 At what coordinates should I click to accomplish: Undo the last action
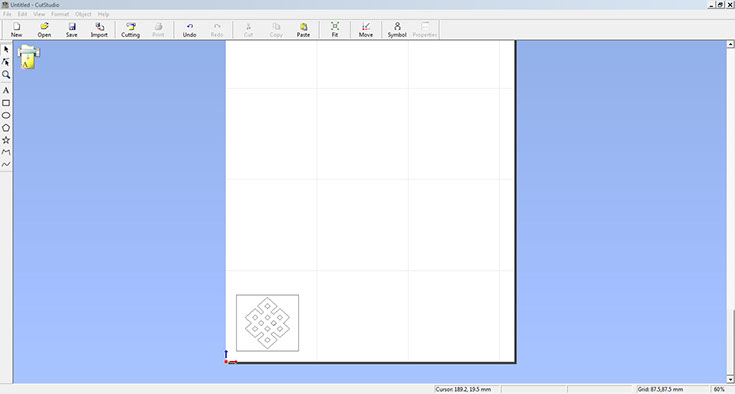tap(189, 30)
